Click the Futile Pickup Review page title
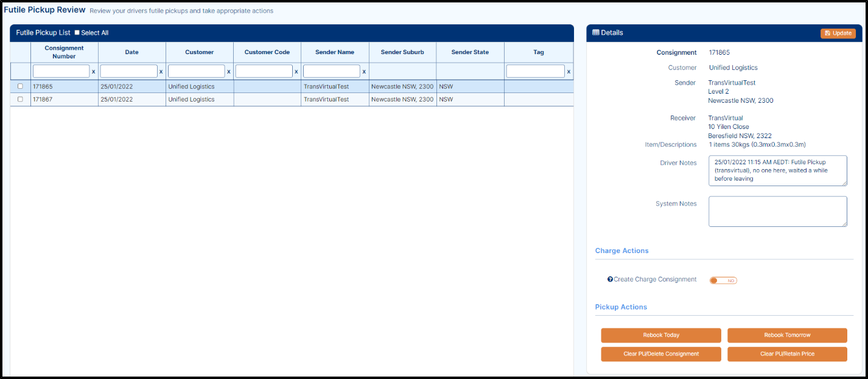 point(44,10)
